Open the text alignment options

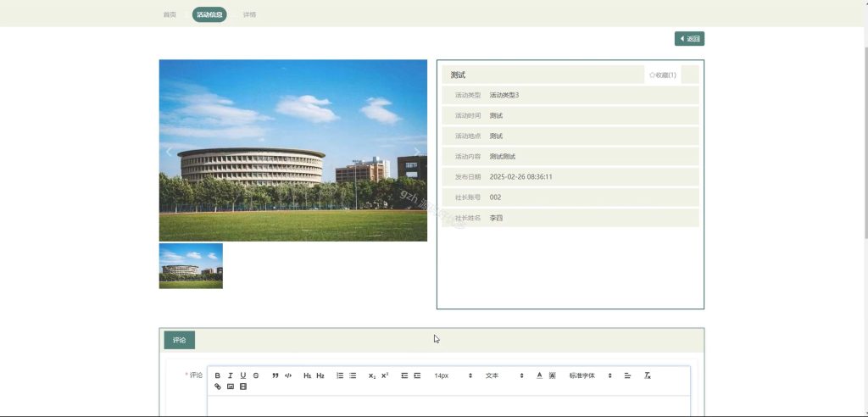[627, 375]
